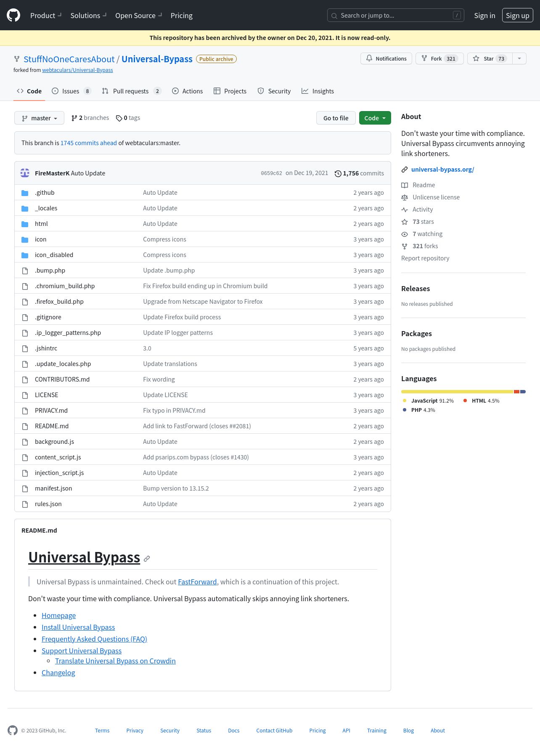Image resolution: width=540 pixels, height=756 pixels.
Task: Select the Code tab
Action: (x=29, y=91)
